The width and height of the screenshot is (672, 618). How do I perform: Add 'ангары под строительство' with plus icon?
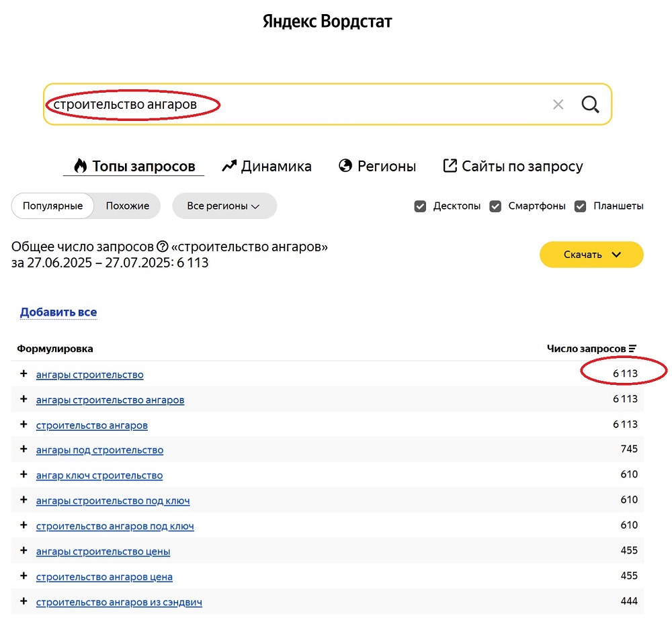coord(24,449)
